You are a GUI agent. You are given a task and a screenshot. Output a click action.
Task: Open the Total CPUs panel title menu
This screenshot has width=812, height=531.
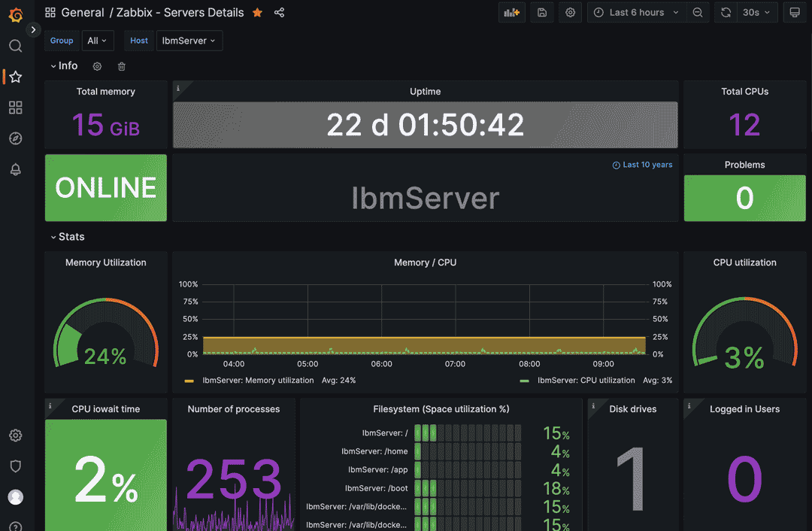(744, 91)
